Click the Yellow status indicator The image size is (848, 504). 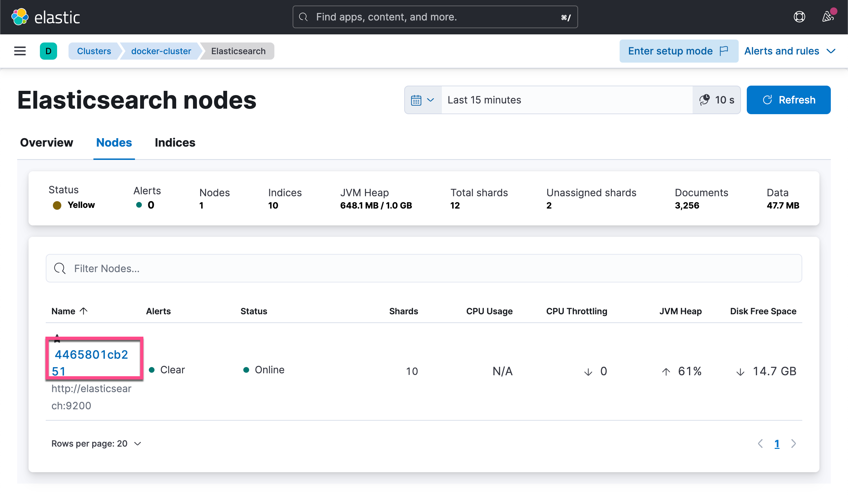[x=74, y=205]
